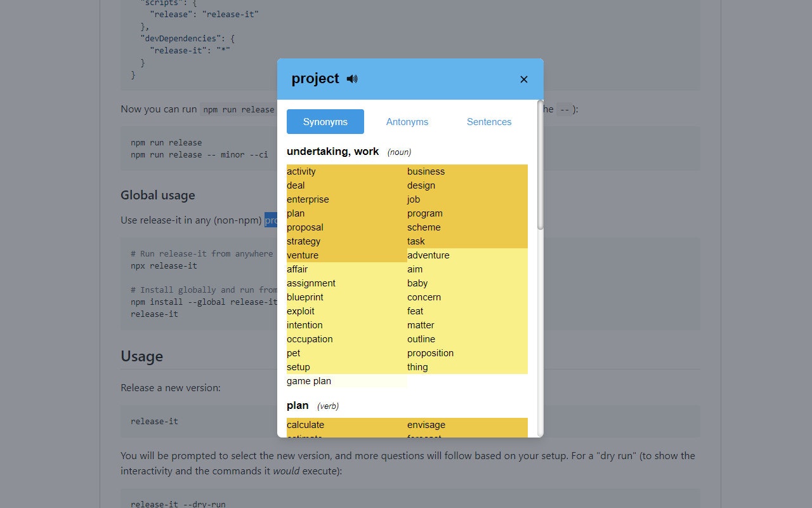This screenshot has height=508, width=812.
Task: Click the synonym "aim"
Action: pos(415,269)
